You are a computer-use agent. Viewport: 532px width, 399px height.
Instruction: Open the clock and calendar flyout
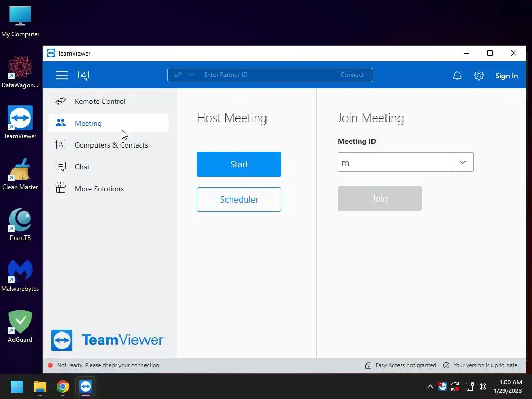point(508,387)
